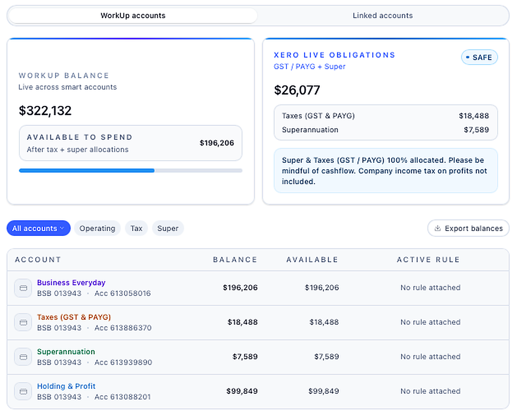
Task: Activate the Super filter chip
Action: 168,228
